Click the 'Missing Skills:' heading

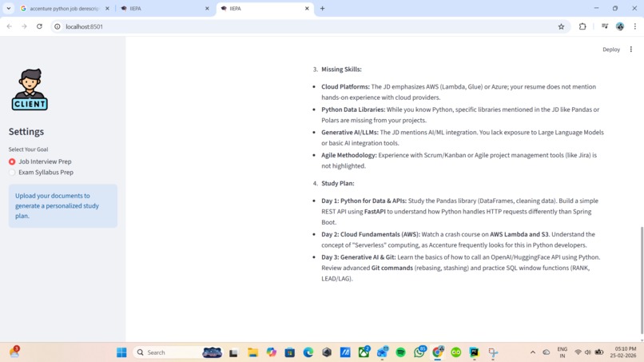(341, 70)
